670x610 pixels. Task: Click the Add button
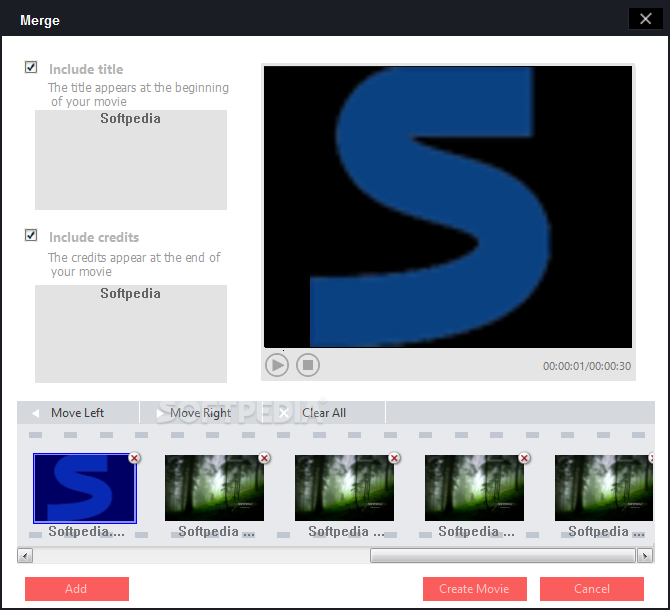pyautogui.click(x=77, y=589)
